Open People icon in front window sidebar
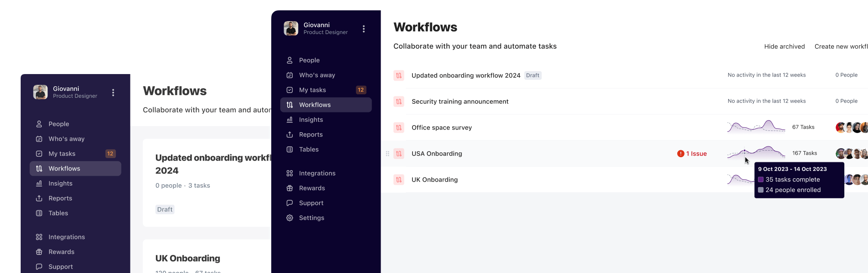This screenshot has width=868, height=273. [x=290, y=60]
